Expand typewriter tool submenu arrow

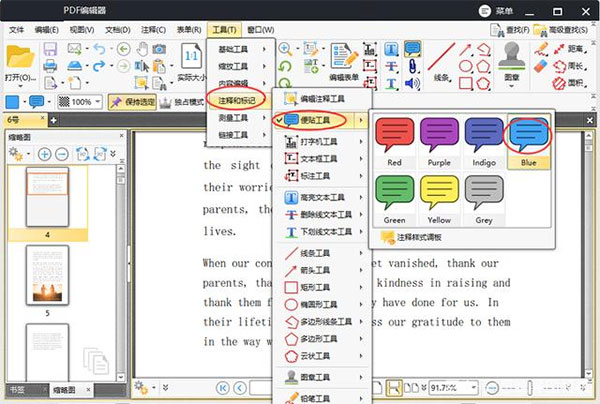pyautogui.click(x=361, y=142)
